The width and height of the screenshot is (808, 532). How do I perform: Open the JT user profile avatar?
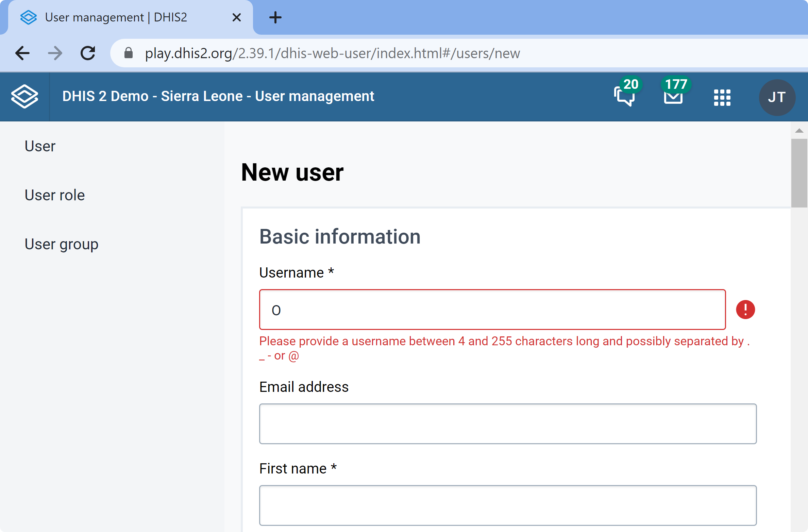(777, 97)
